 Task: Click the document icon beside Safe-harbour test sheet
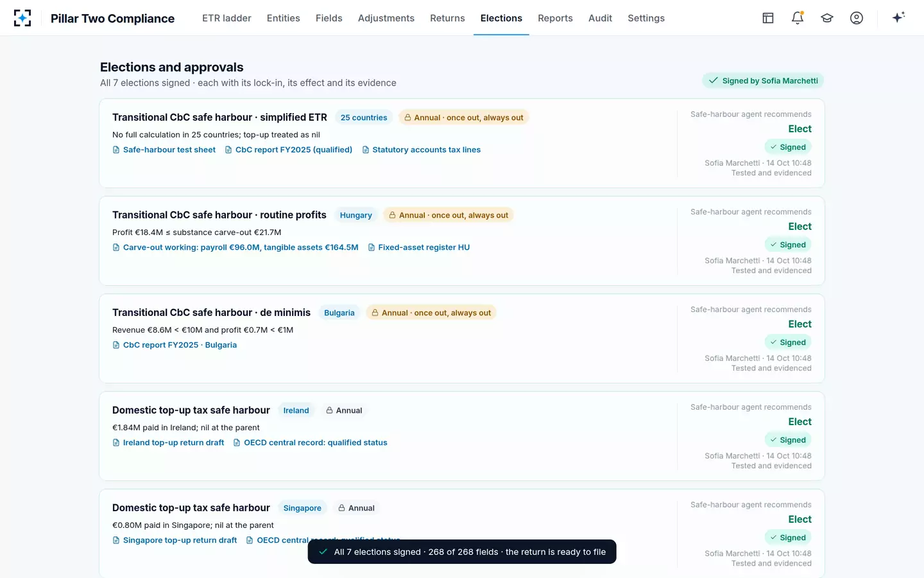[116, 150]
